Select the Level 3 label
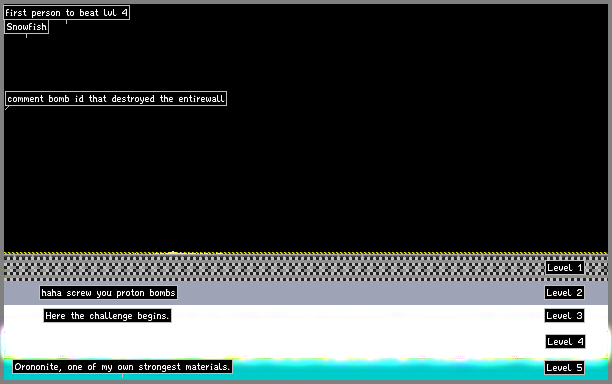This screenshot has width=612, height=384. pos(564,316)
